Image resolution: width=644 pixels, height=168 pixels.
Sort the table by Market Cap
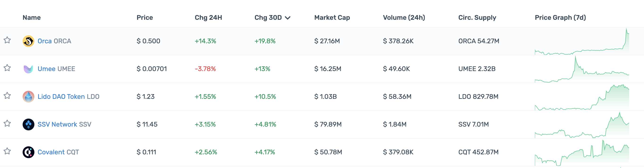click(332, 17)
